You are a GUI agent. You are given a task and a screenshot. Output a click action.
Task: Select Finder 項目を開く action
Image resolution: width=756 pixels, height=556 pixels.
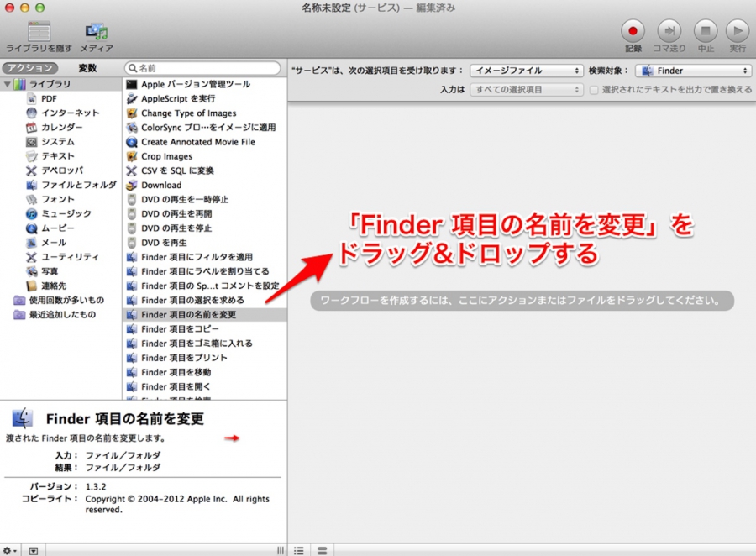coord(204,386)
